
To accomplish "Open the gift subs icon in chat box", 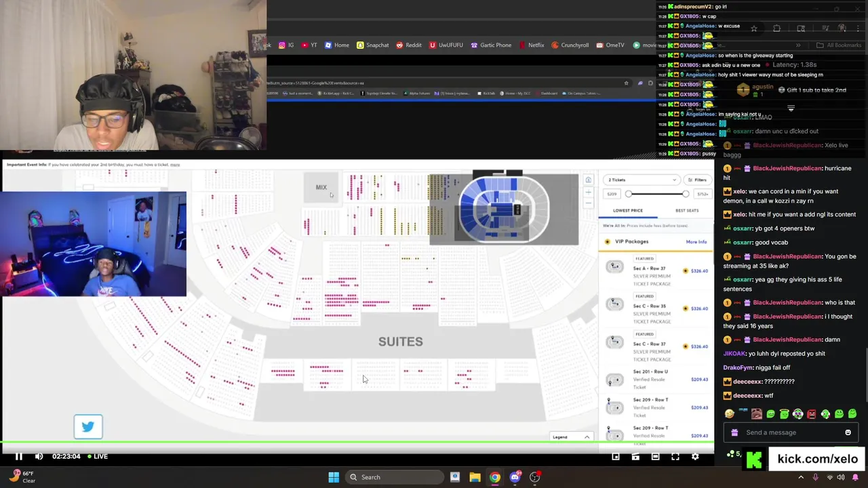I will point(734,432).
